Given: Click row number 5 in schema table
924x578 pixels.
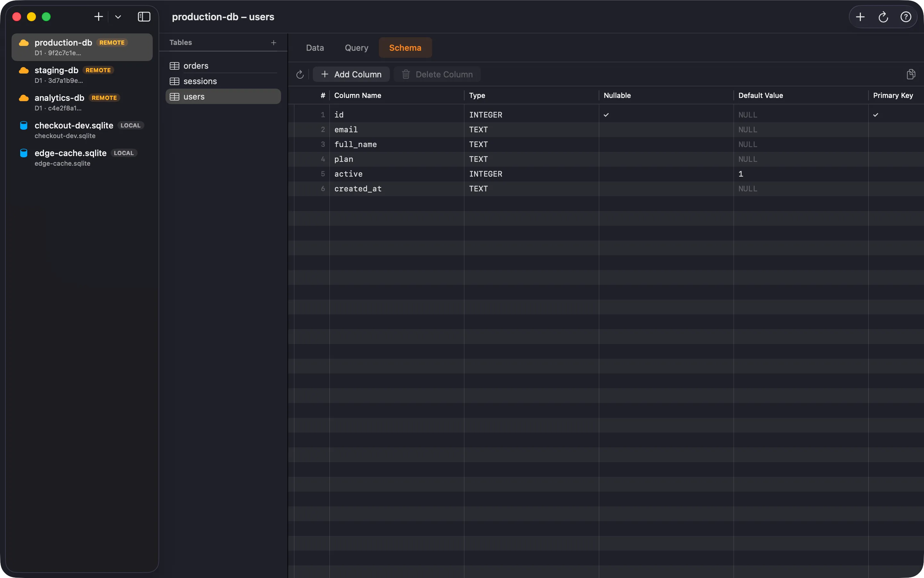Looking at the screenshot, I should click(x=323, y=174).
